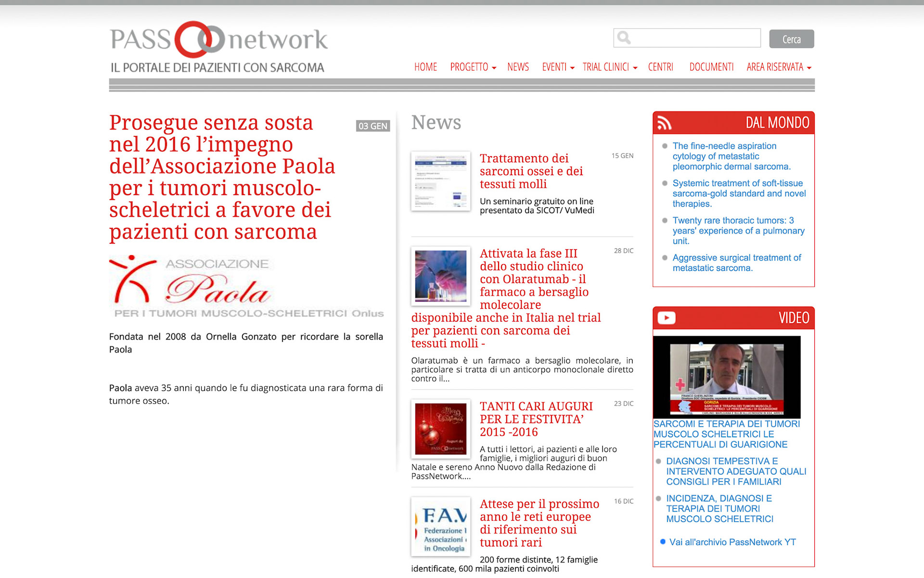The width and height of the screenshot is (924, 578).
Task: Open the AREA RISERVATA menu
Action: [775, 67]
